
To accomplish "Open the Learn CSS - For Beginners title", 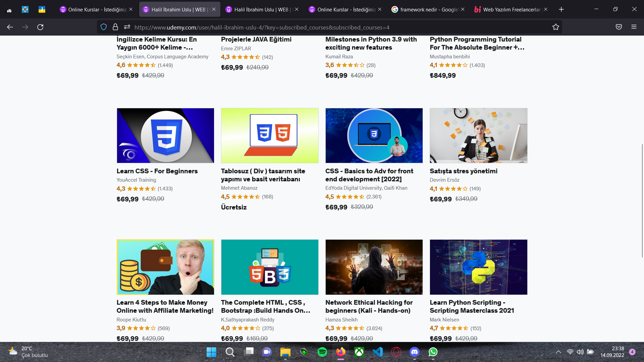I will point(157,171).
